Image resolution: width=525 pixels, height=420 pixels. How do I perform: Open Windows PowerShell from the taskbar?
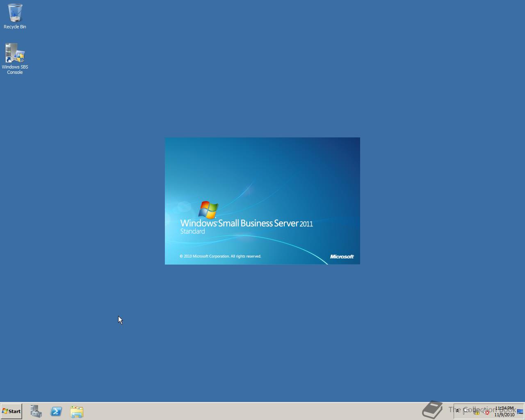pyautogui.click(x=56, y=411)
